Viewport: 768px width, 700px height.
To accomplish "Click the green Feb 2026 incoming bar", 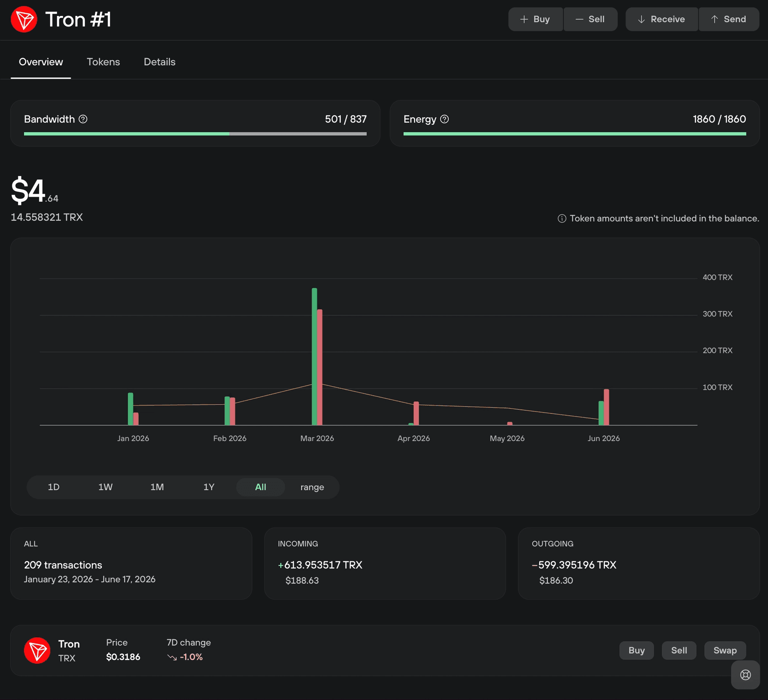I will (x=227, y=411).
